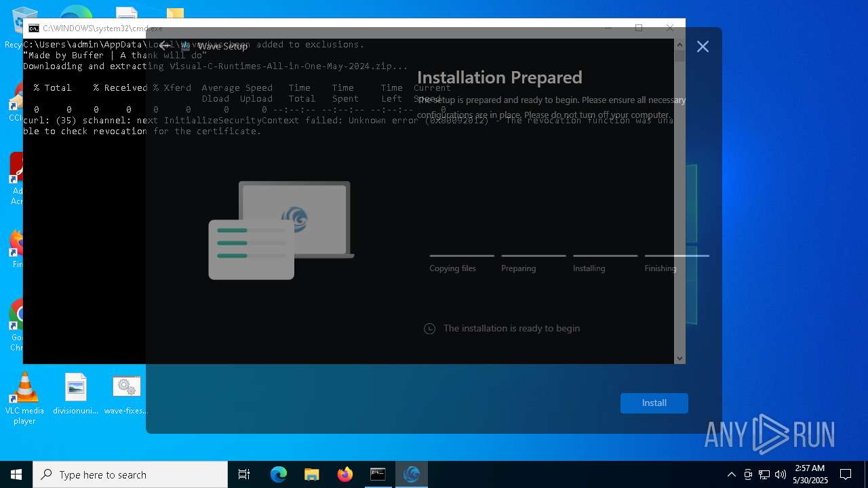Select the Firefox desktop shortcut

coord(15,249)
